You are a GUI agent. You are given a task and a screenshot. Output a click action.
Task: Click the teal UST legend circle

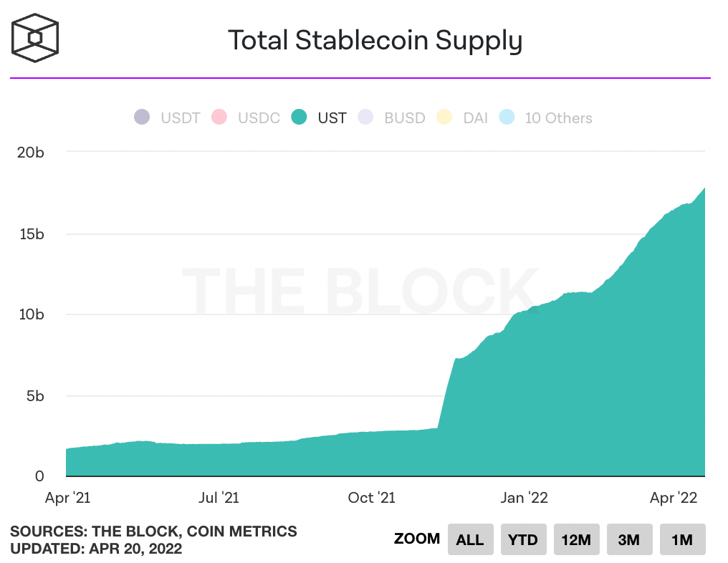299,117
